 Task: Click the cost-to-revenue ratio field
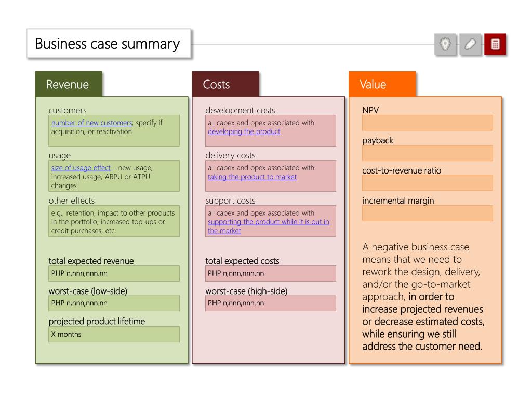coord(428,183)
